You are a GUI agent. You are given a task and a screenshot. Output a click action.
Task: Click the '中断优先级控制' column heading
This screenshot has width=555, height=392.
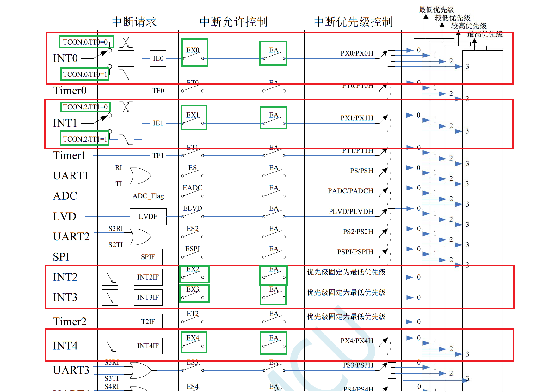[353, 22]
